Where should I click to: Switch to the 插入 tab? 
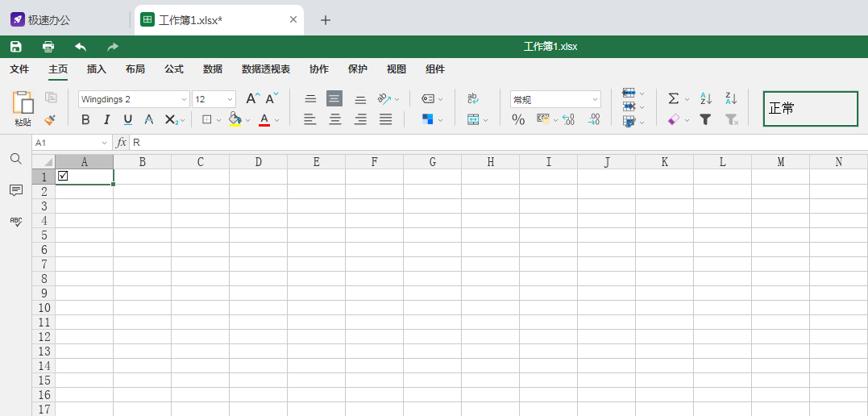click(x=97, y=69)
